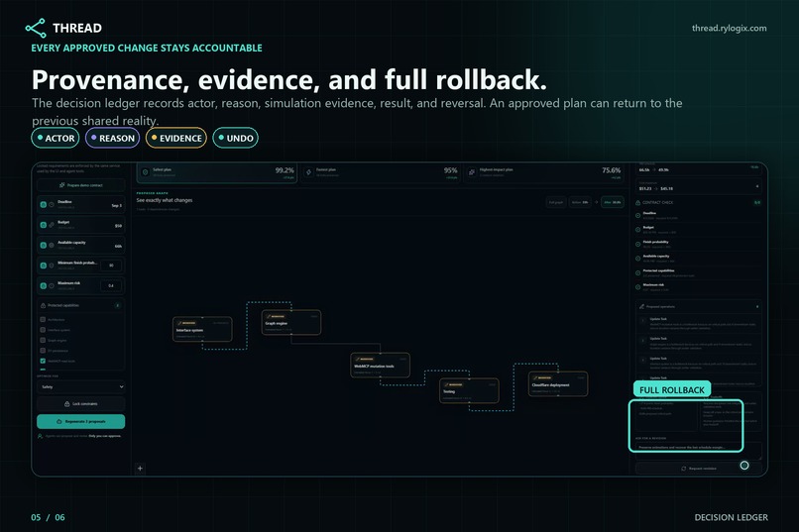Click the Lock constraints button
The image size is (799, 532).
click(81, 404)
